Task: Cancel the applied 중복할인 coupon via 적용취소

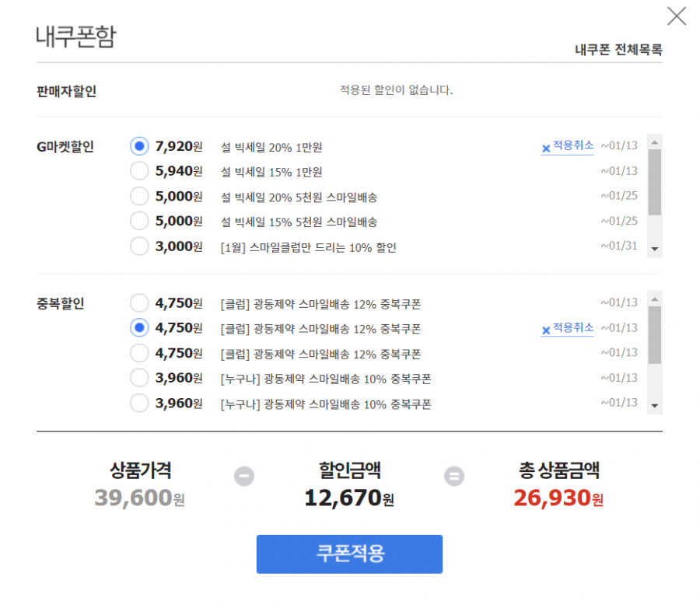Action: click(568, 329)
